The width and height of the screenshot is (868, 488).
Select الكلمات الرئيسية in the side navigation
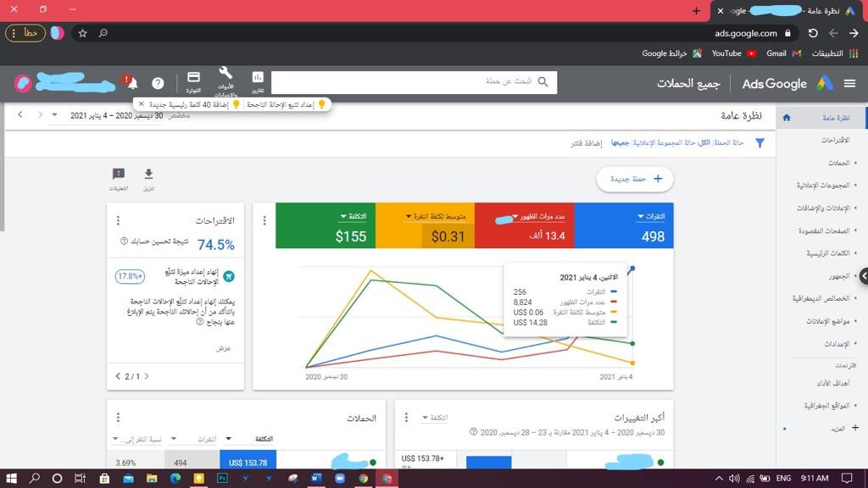[827, 252]
